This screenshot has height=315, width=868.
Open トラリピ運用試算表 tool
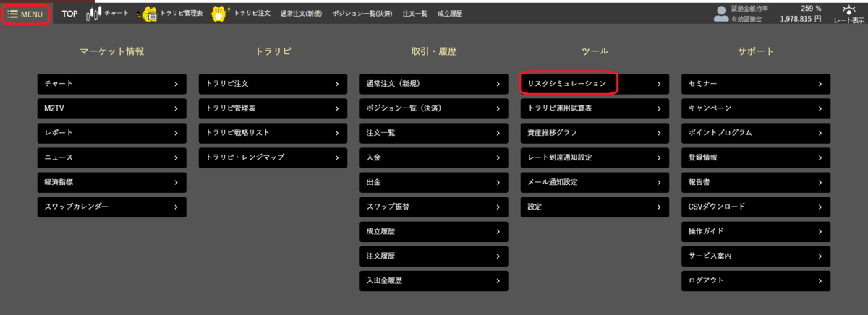pyautogui.click(x=595, y=108)
